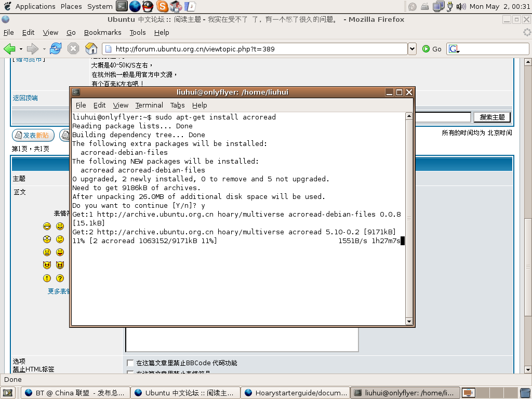The image size is (532, 399).
Task: Go to the Firefox home page
Action: coord(91,48)
